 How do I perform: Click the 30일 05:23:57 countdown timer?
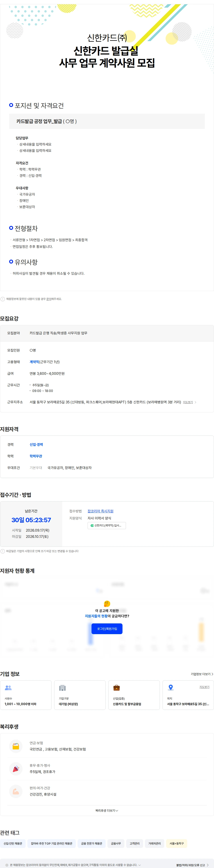point(31,520)
